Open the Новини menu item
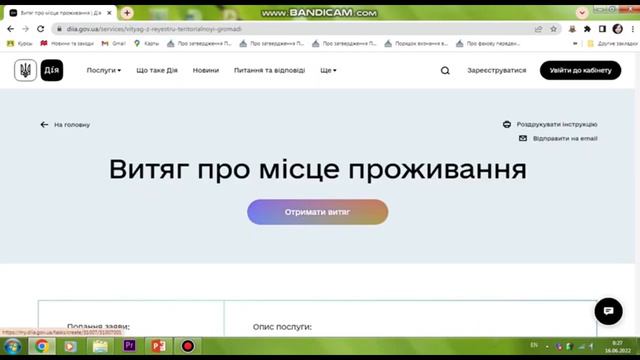 click(206, 70)
